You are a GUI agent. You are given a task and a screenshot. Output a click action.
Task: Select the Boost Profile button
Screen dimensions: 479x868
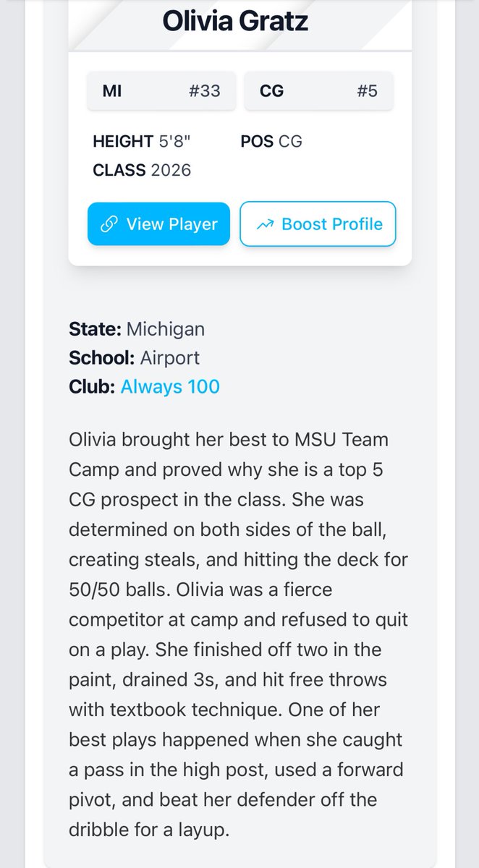click(x=318, y=224)
